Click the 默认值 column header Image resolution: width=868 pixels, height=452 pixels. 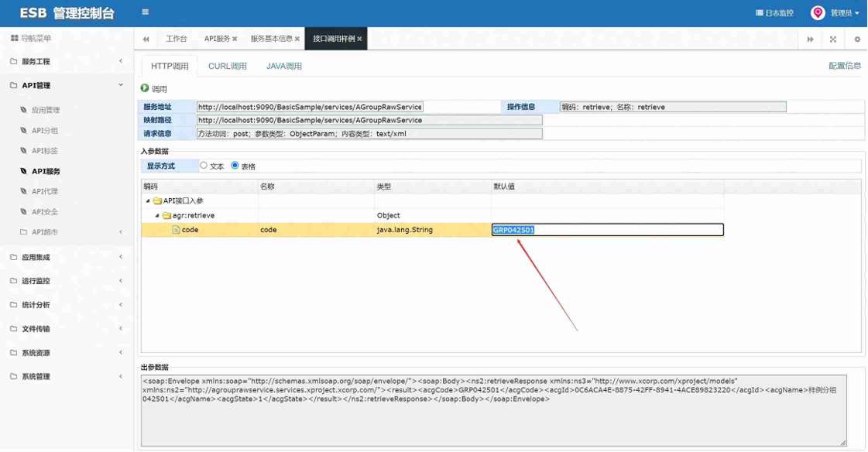pos(607,187)
